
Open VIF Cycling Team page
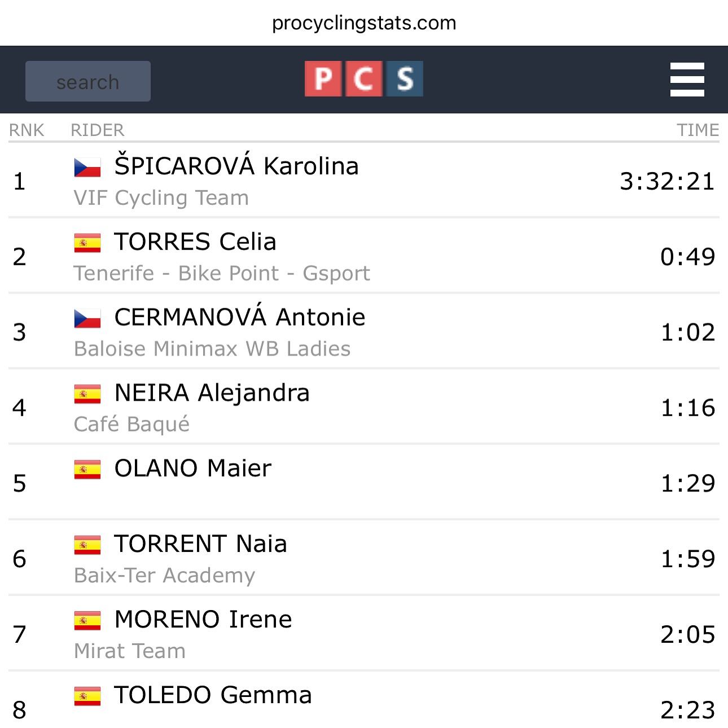tap(161, 198)
